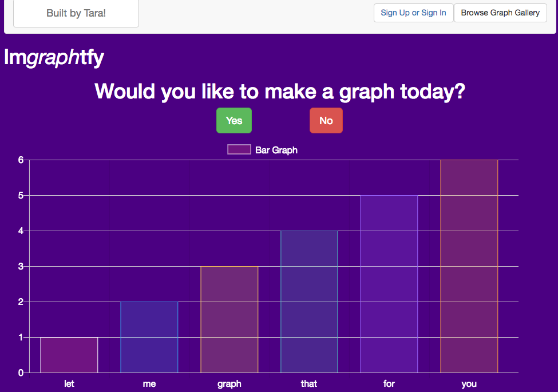The width and height of the screenshot is (558, 392).
Task: Click the 'that' x-axis label
Action: [309, 383]
